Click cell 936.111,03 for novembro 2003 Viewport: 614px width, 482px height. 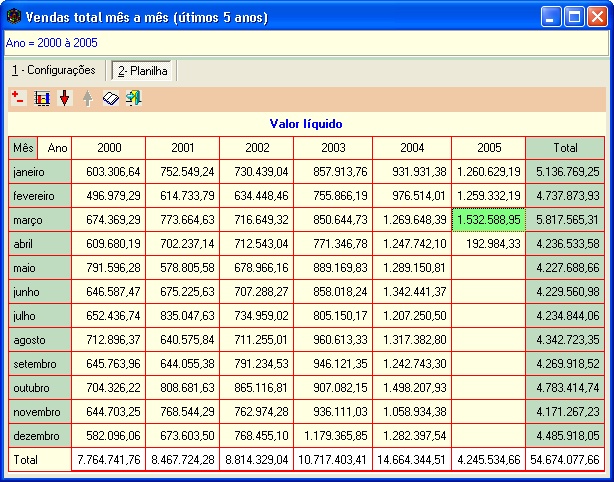(333, 412)
